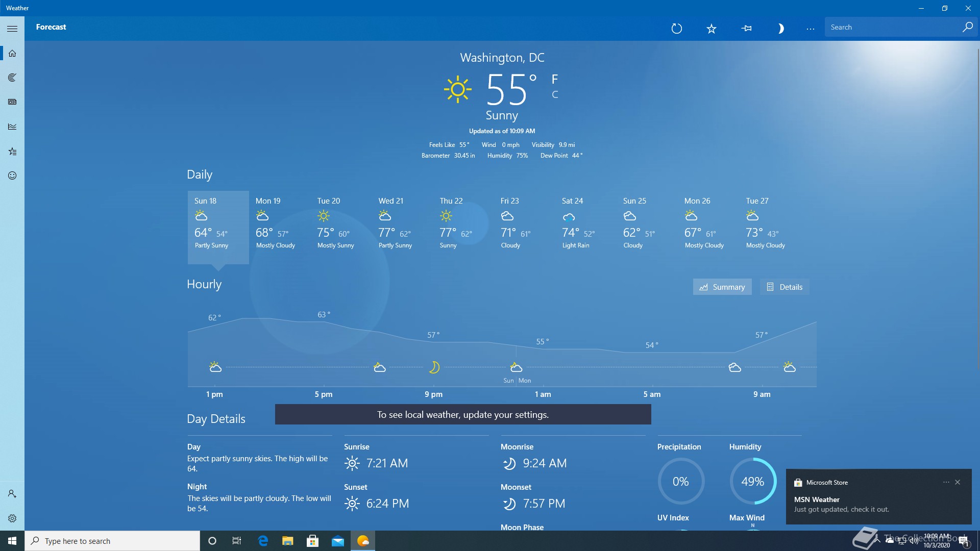
Task: Click the Updated as of 10:09 AM text
Action: pos(502,131)
